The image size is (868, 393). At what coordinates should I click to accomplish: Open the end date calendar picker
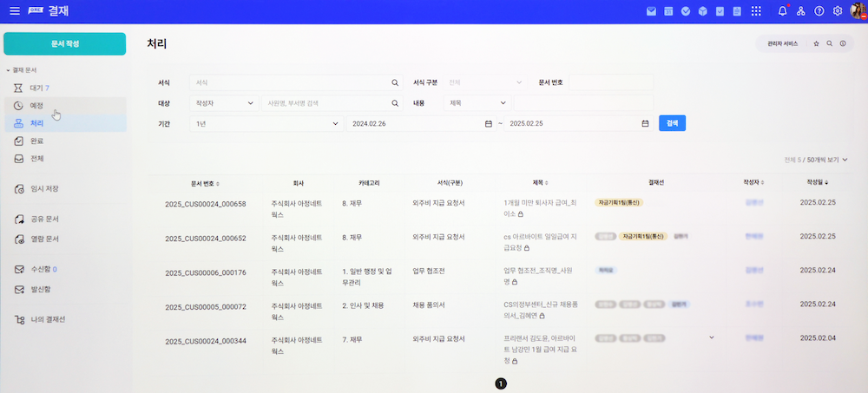click(645, 123)
